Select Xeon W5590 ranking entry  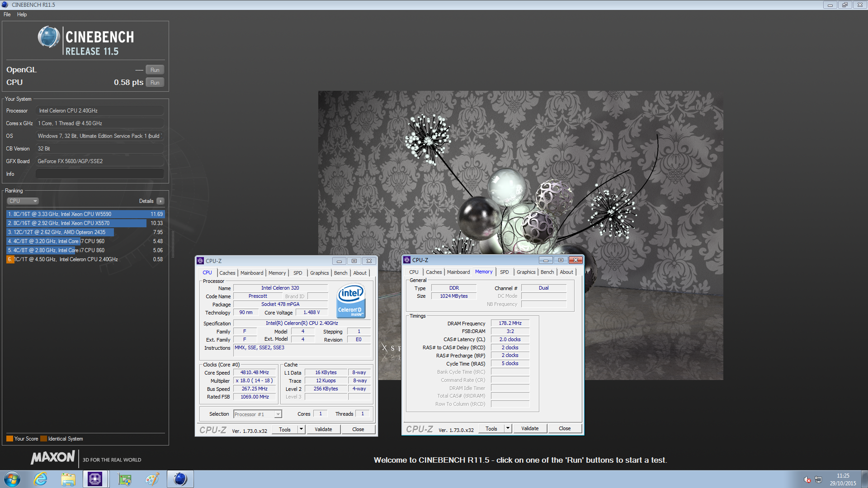coord(85,214)
